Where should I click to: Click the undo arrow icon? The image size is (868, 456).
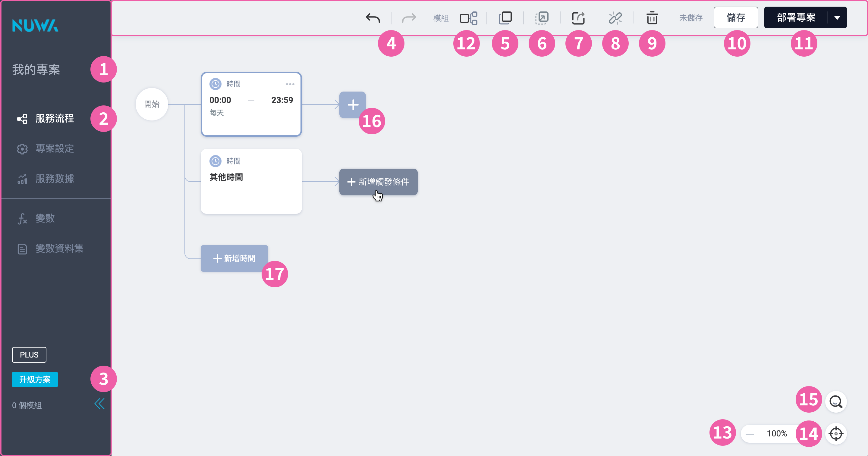click(373, 18)
